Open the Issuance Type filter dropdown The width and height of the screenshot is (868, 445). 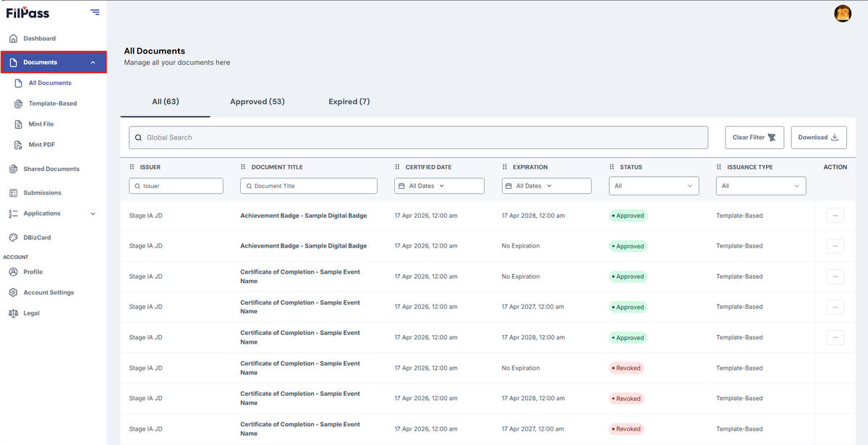click(x=761, y=186)
